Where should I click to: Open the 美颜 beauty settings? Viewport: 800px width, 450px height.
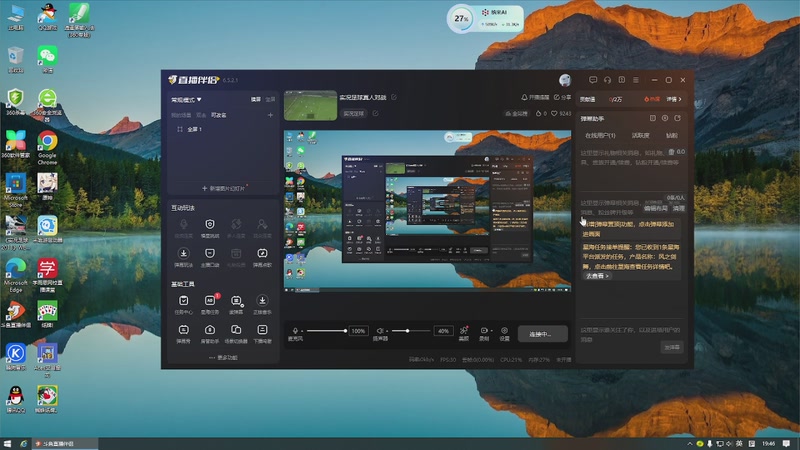click(x=464, y=333)
